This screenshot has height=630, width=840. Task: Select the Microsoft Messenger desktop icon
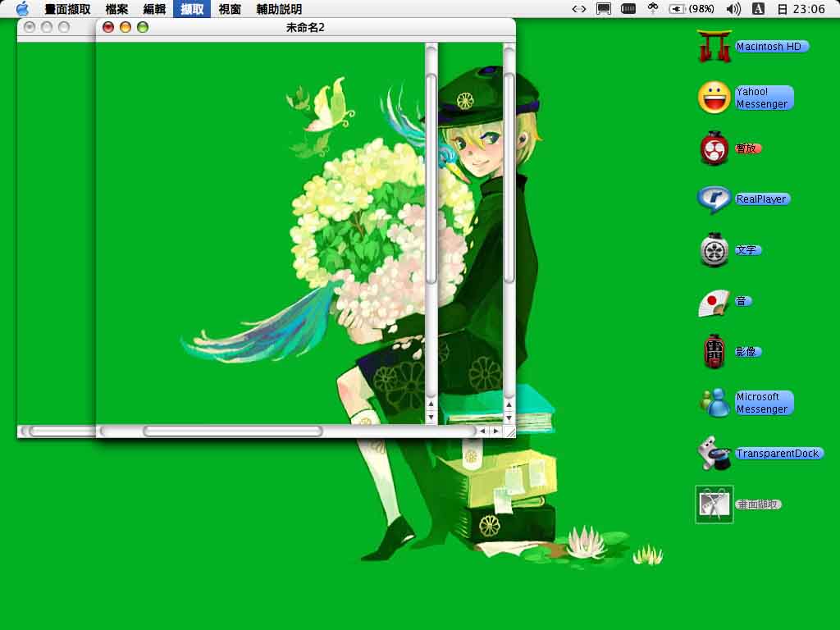coord(715,403)
